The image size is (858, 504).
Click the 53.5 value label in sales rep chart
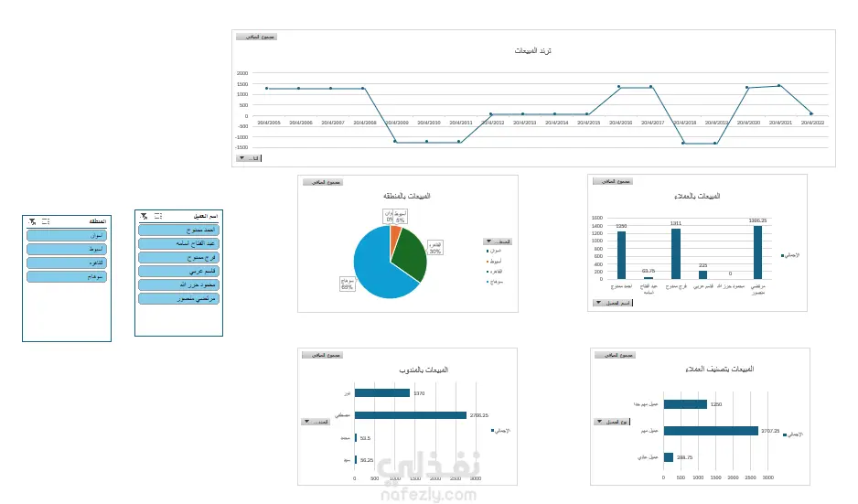(365, 438)
